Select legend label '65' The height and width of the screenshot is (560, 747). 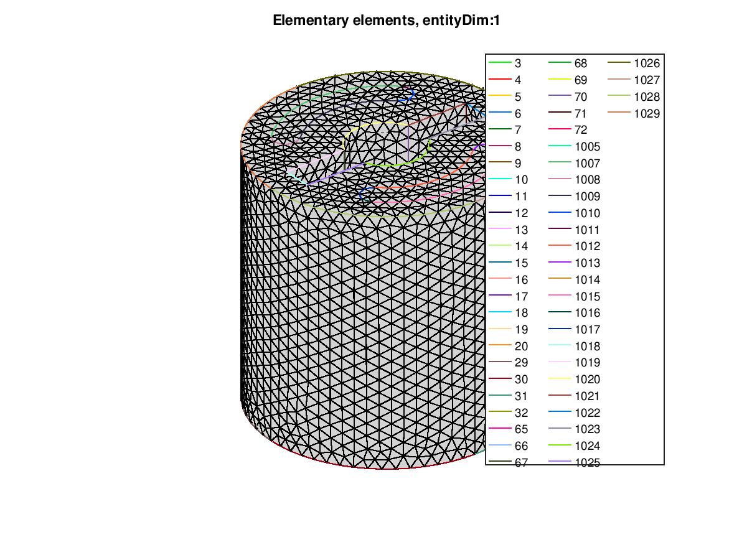click(x=522, y=429)
